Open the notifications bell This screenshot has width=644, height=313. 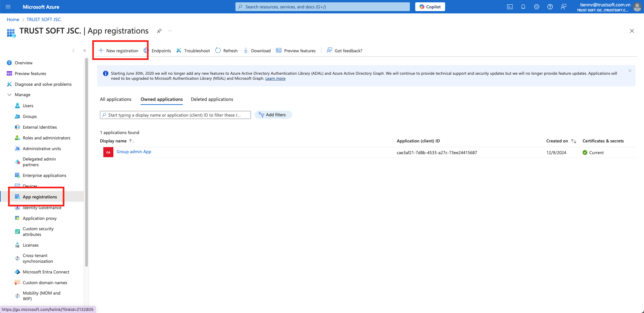point(523,7)
